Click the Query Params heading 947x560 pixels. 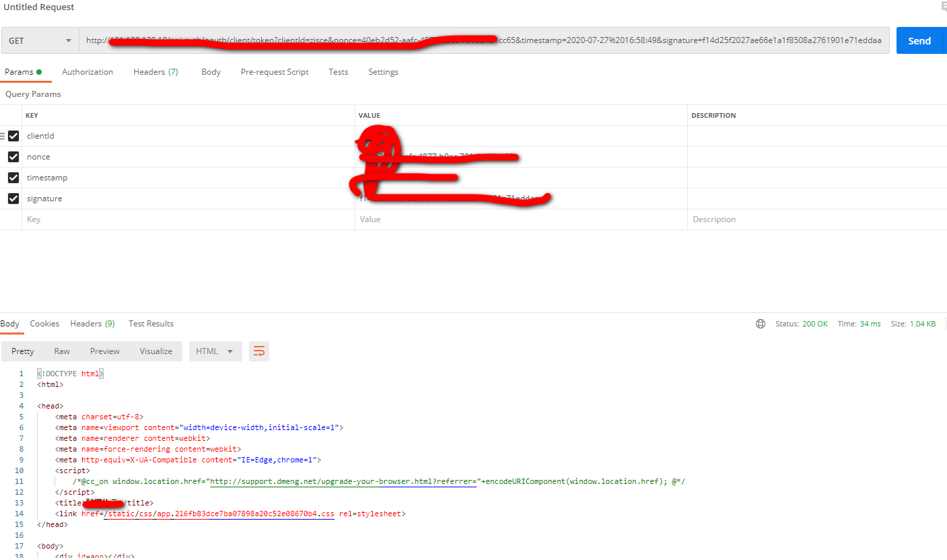tap(33, 94)
